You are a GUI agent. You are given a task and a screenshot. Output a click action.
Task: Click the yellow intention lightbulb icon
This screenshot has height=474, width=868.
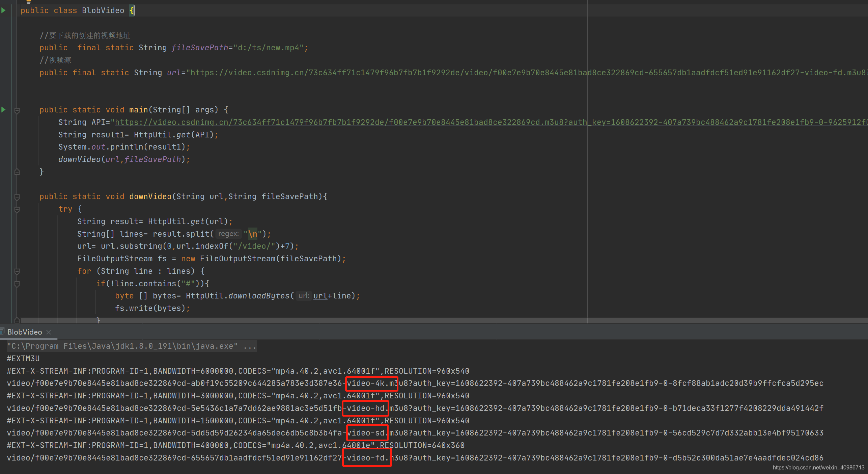29,2
